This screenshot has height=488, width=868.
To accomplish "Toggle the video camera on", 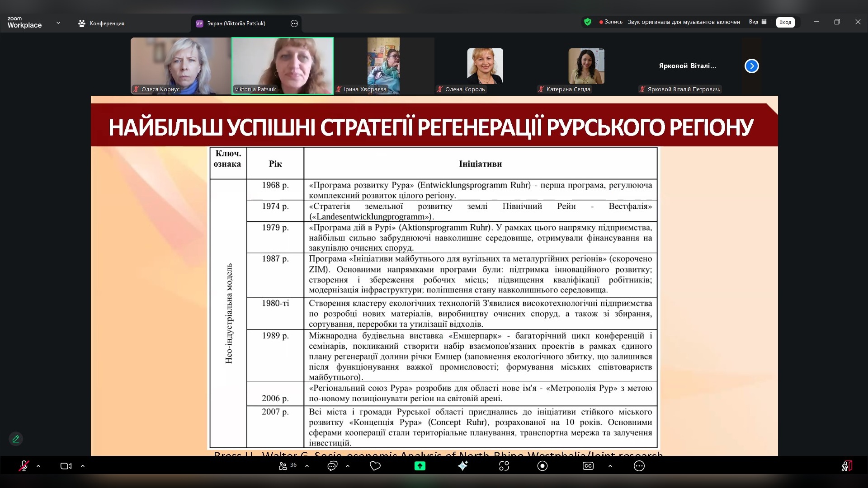I will [66, 466].
